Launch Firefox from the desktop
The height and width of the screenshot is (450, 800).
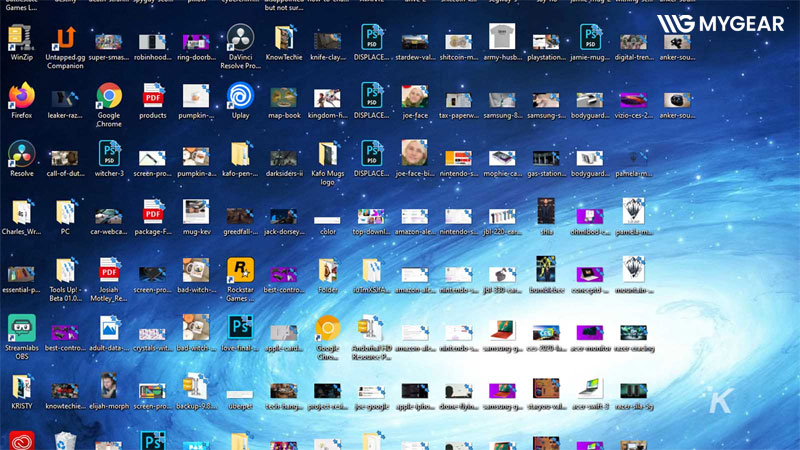tap(21, 97)
